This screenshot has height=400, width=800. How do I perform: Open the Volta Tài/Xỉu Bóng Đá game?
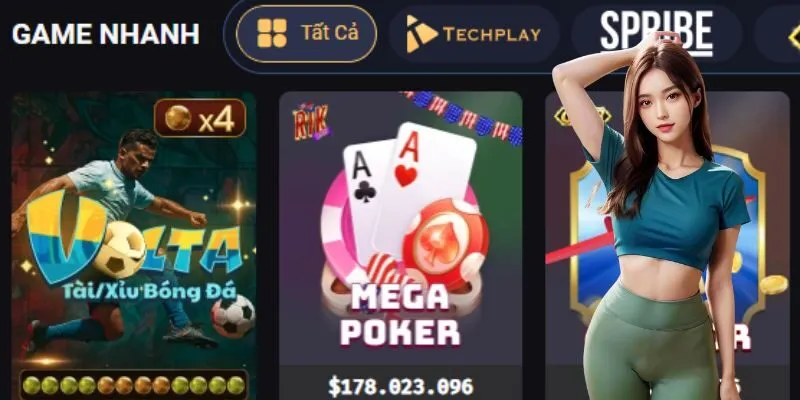(x=134, y=245)
